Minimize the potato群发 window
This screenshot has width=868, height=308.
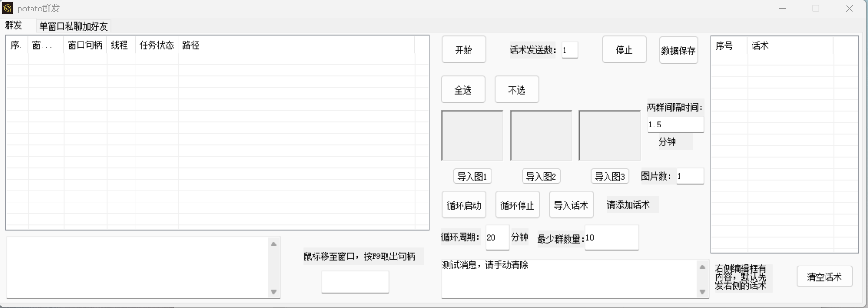(x=783, y=9)
